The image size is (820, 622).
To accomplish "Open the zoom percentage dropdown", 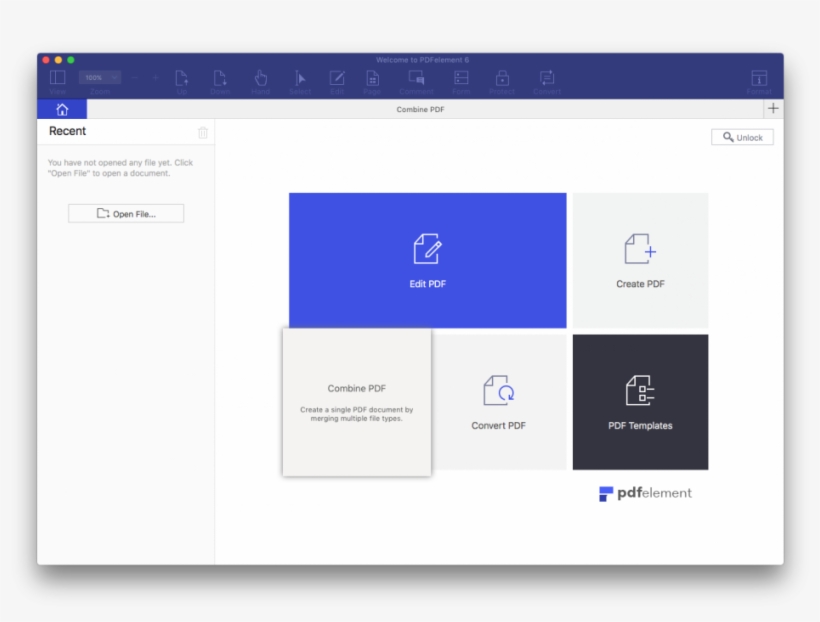I will (x=100, y=78).
